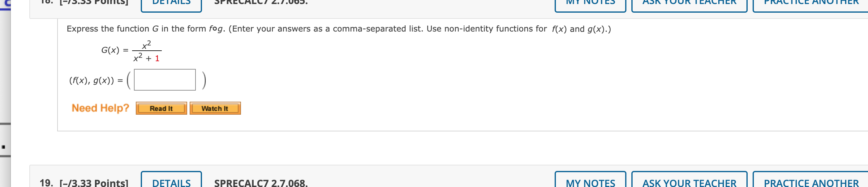Click the G(x) fraction formula
The height and width of the screenshot is (187, 868).
coord(146,51)
